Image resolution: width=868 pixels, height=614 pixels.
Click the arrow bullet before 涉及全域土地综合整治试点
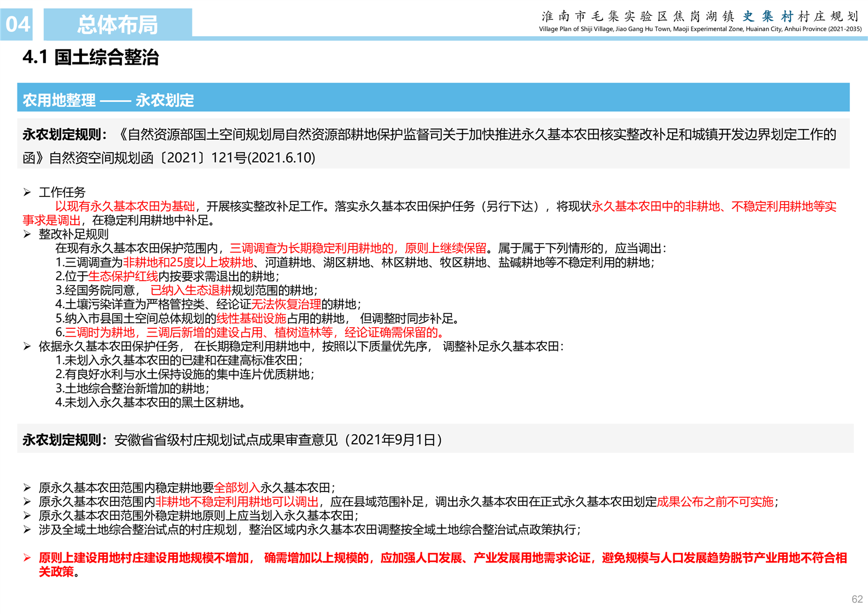coord(27,529)
